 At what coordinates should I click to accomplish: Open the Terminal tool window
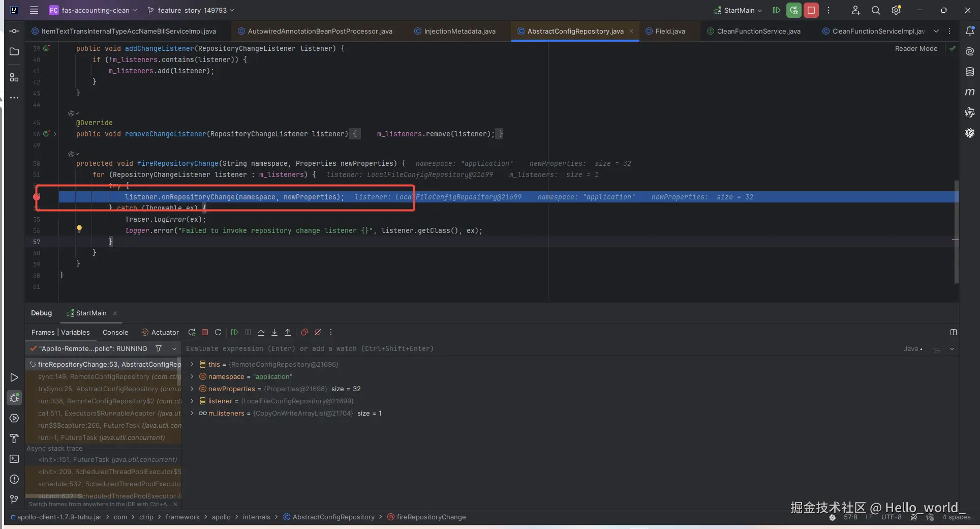[x=14, y=459]
